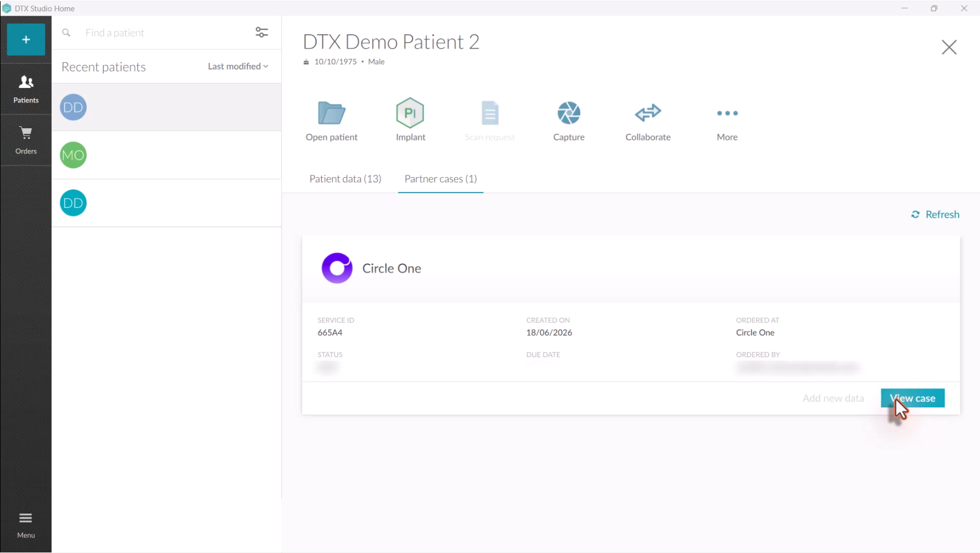This screenshot has height=553, width=980.
Task: Click the Circle One case title
Action: point(392,268)
